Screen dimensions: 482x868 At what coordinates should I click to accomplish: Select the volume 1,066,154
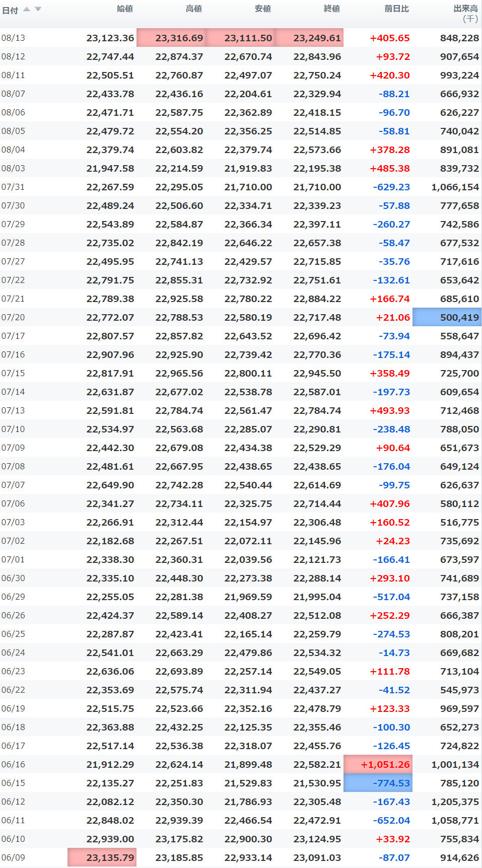click(455, 187)
